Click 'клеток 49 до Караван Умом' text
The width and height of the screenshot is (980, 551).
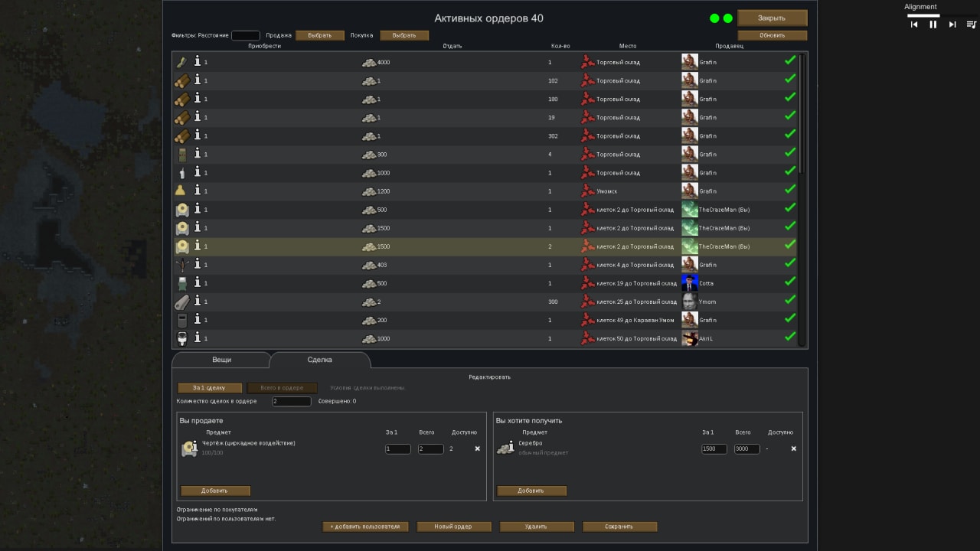tap(635, 320)
